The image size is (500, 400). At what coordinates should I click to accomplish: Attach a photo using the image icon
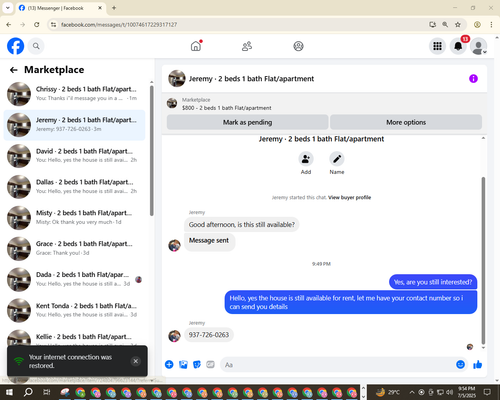click(183, 364)
